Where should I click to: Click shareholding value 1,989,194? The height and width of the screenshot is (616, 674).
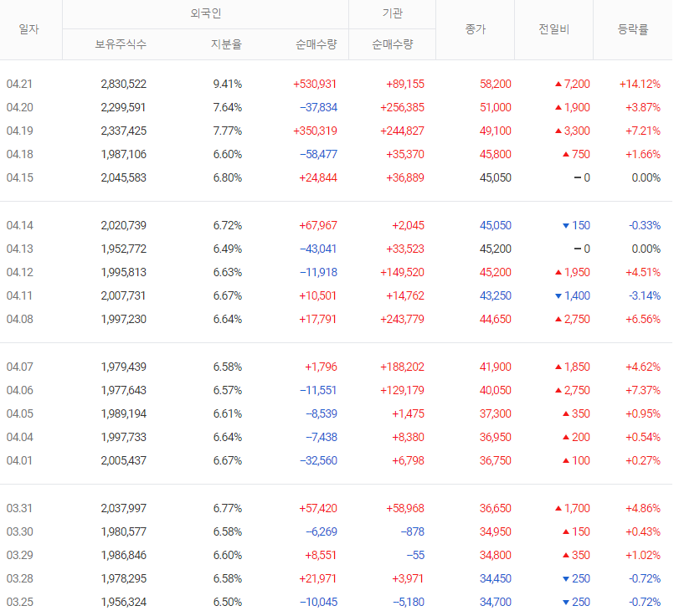point(123,413)
